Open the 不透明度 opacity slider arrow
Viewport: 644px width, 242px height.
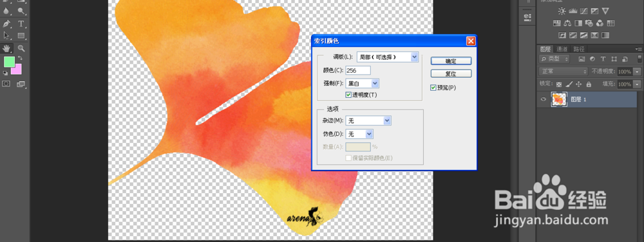[x=638, y=72]
